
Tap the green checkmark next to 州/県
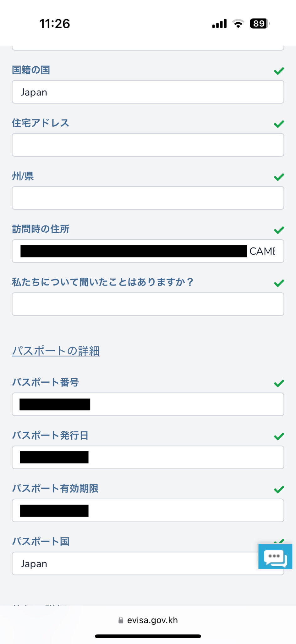coord(279,177)
